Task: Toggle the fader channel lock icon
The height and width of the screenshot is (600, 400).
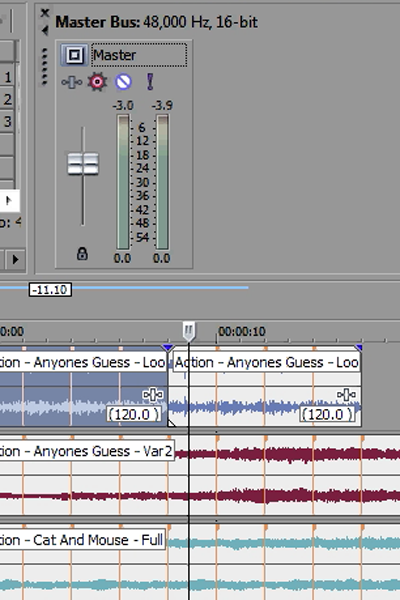Action: tap(82, 254)
